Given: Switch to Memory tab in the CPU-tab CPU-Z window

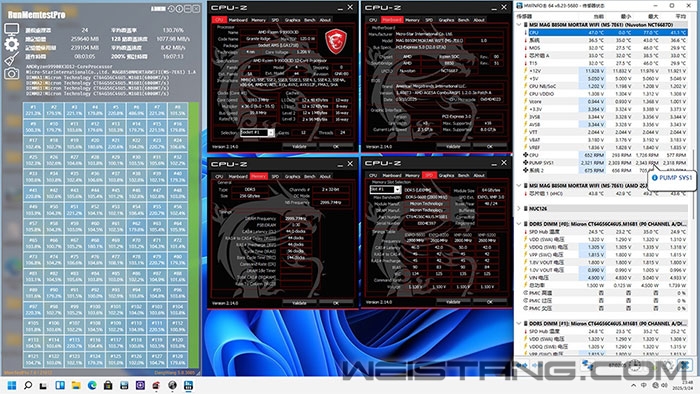Looking at the screenshot, I should (x=258, y=20).
